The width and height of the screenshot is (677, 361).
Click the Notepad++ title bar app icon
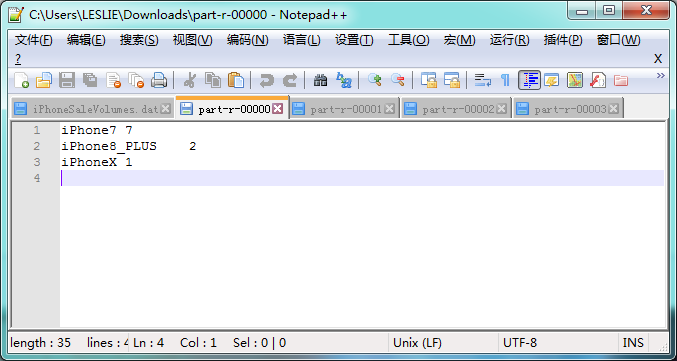coord(16,14)
